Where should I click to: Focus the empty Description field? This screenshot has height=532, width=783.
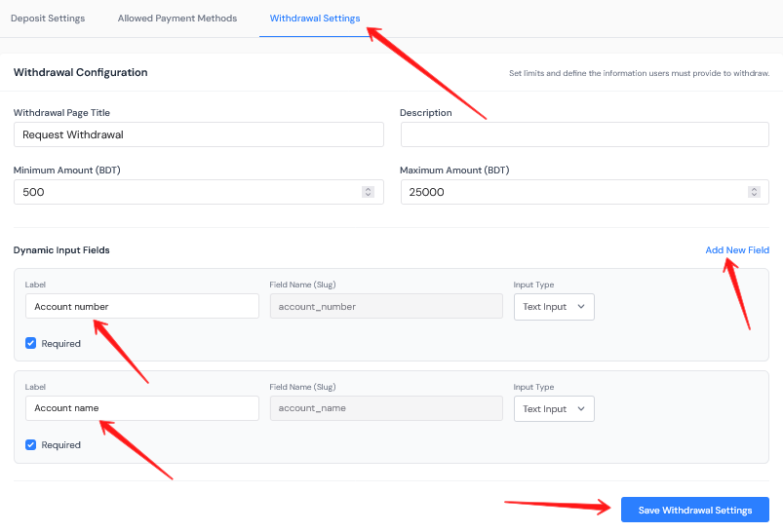(x=585, y=134)
